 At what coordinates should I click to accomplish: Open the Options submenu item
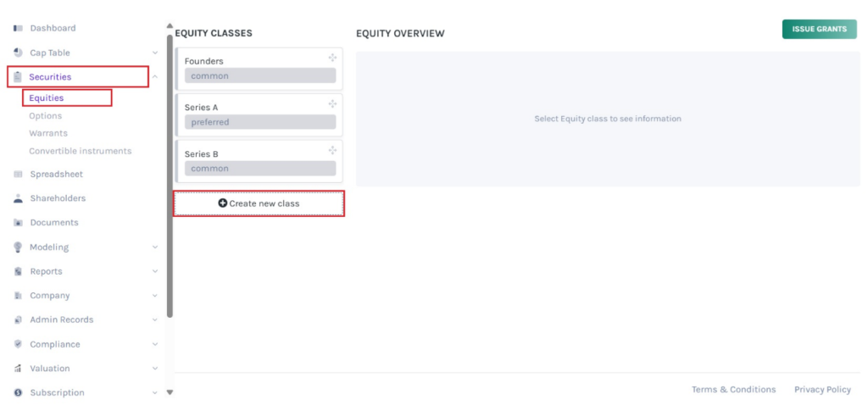[x=45, y=116]
